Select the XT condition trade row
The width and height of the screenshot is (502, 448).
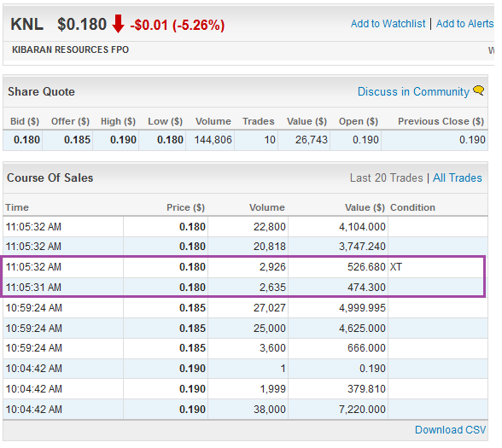245,267
